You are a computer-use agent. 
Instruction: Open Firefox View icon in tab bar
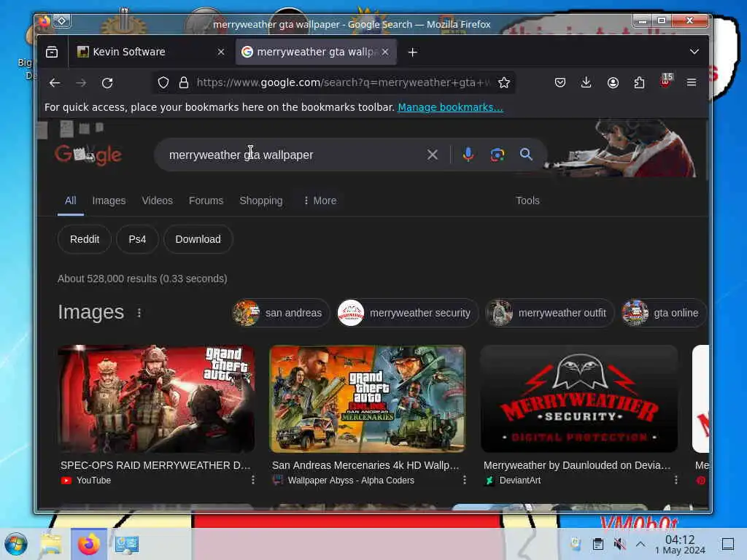coord(52,52)
